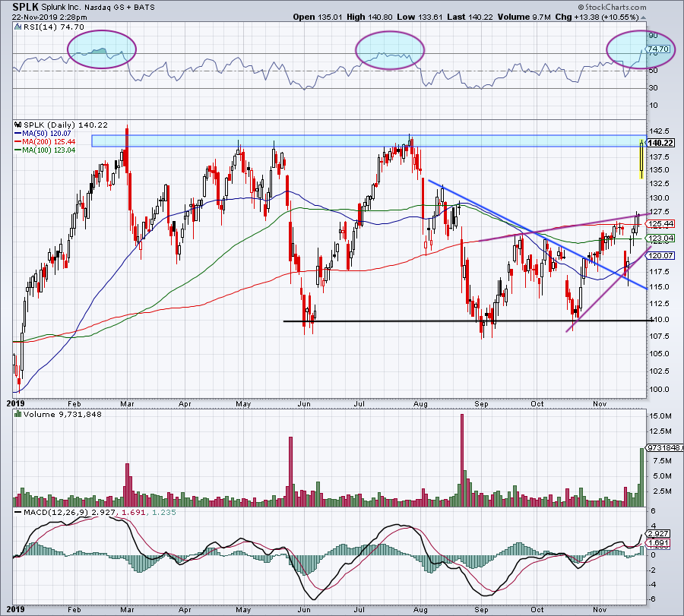Click the Last 140.22 header value
This screenshot has height=616, width=684.
tap(470, 17)
